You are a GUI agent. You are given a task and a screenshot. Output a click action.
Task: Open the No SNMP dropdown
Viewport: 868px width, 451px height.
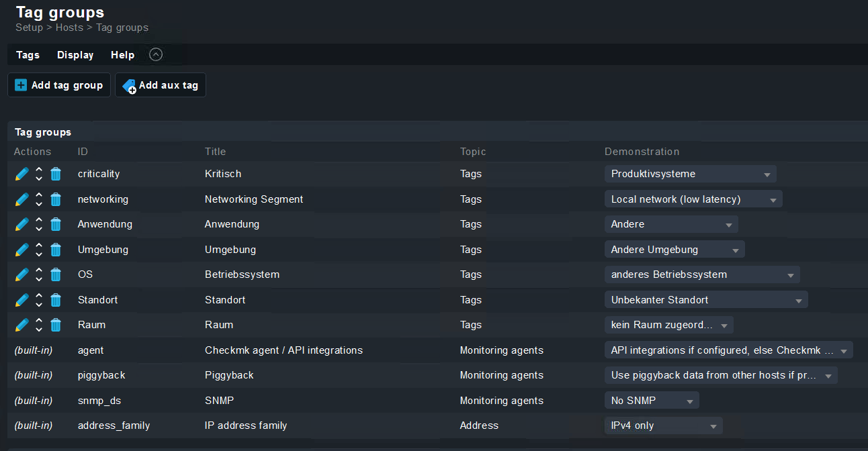click(x=652, y=401)
